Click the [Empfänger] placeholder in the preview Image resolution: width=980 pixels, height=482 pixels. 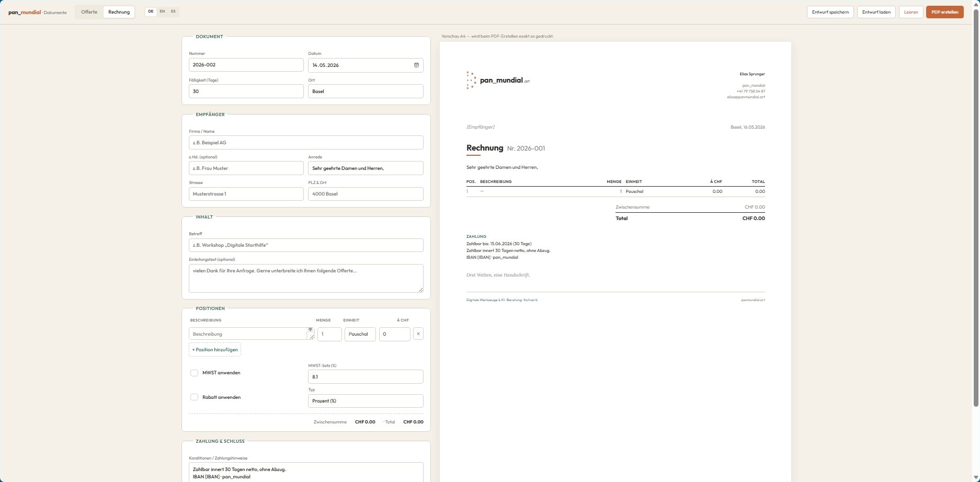tap(480, 127)
